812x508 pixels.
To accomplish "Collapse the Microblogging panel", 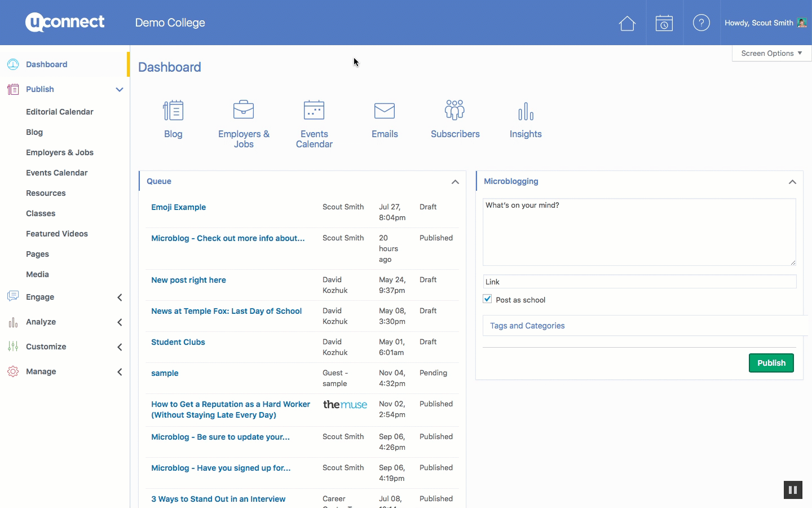I will pos(792,182).
